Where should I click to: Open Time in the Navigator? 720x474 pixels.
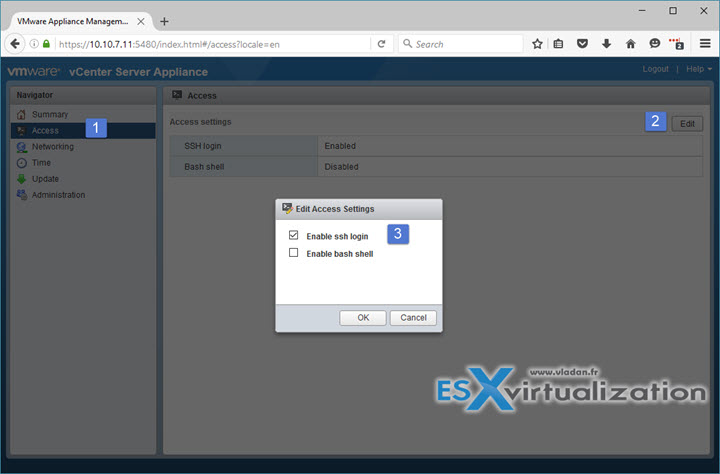[x=41, y=163]
